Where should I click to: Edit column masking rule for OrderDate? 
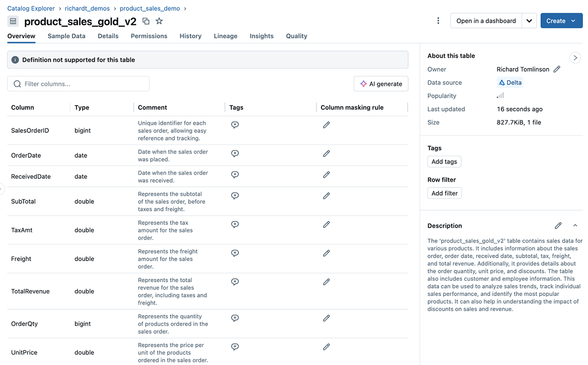326,154
